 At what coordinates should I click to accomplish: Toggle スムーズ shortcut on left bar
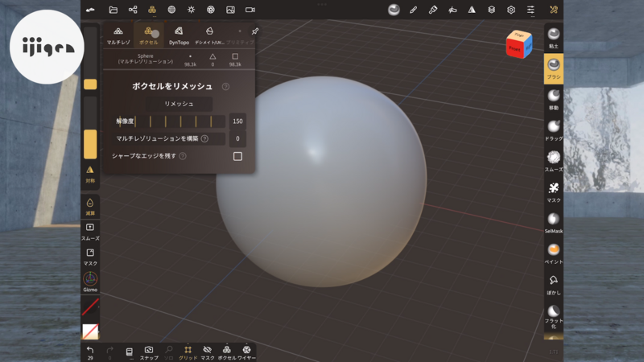[90, 232]
